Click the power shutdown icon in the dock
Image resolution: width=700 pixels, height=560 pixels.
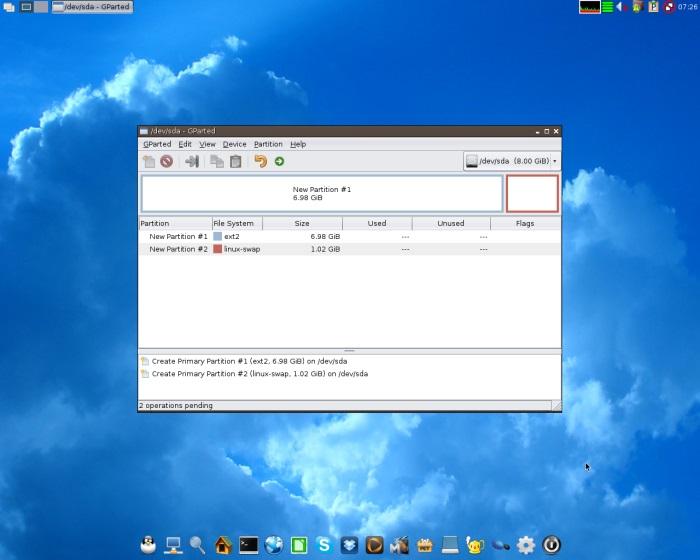tap(551, 545)
